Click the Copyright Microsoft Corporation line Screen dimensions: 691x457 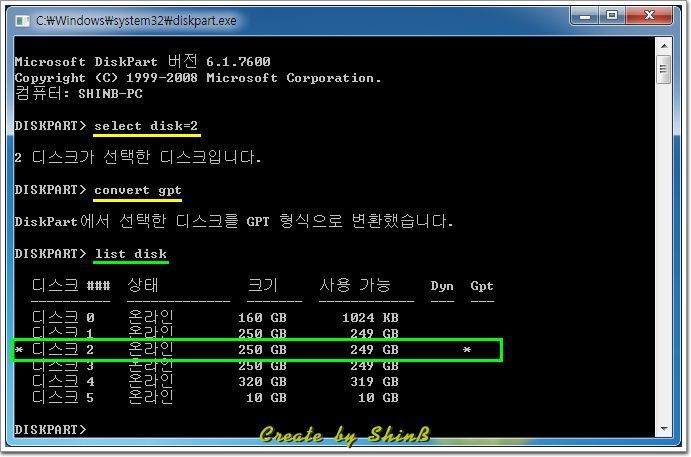198,78
